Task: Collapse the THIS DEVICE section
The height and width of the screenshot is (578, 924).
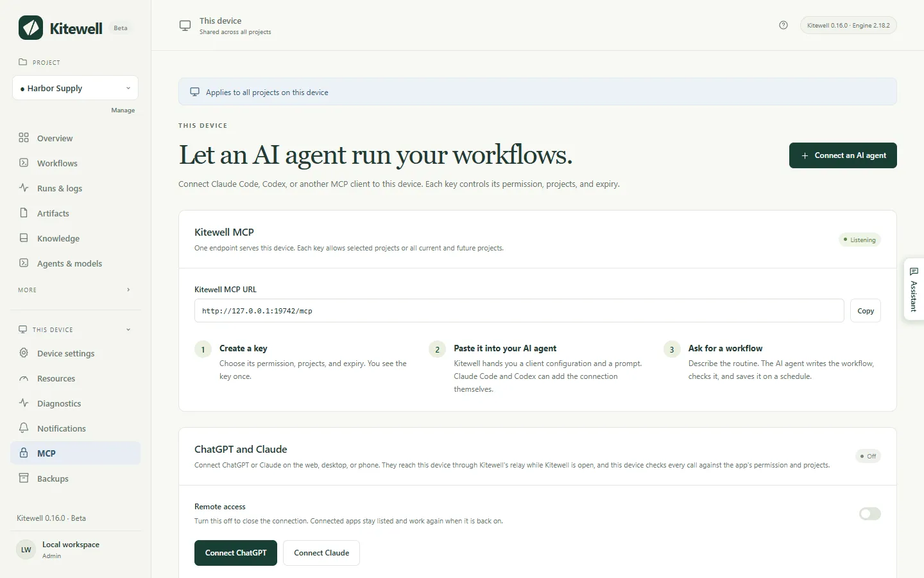Action: pyautogui.click(x=128, y=329)
